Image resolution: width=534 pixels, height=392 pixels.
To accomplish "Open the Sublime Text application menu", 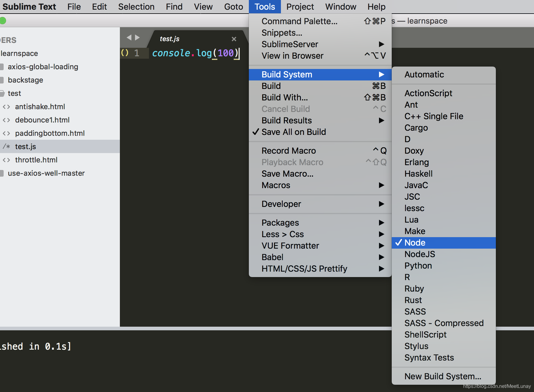I will click(x=29, y=7).
